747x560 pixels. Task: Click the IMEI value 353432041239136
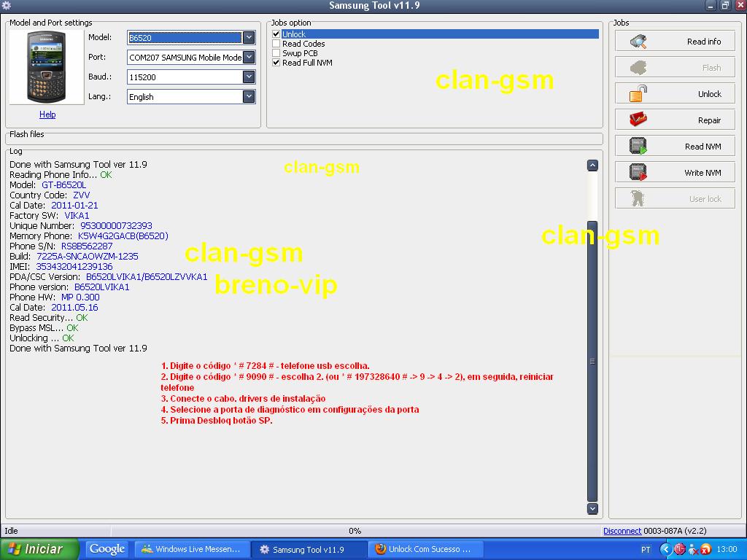pyautogui.click(x=74, y=267)
